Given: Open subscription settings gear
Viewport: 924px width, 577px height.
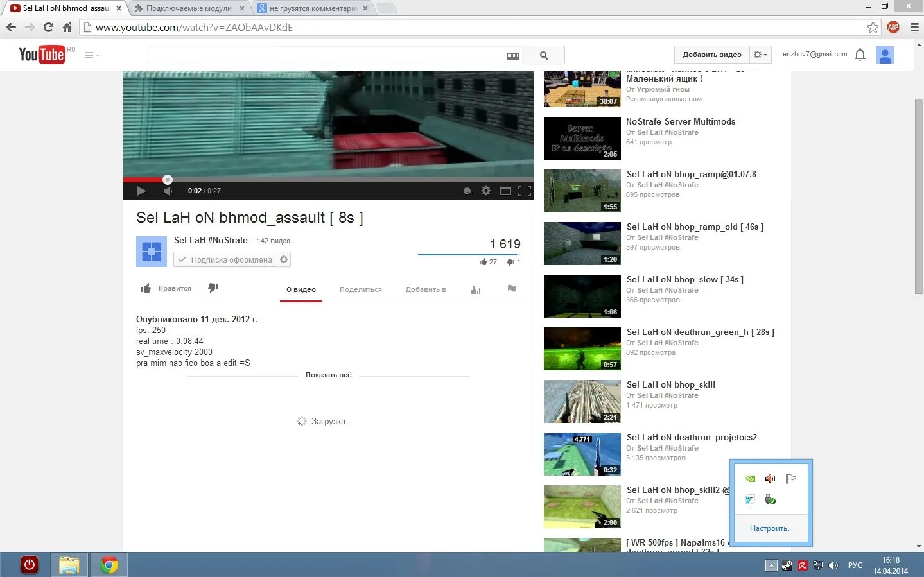Looking at the screenshot, I should [x=284, y=259].
